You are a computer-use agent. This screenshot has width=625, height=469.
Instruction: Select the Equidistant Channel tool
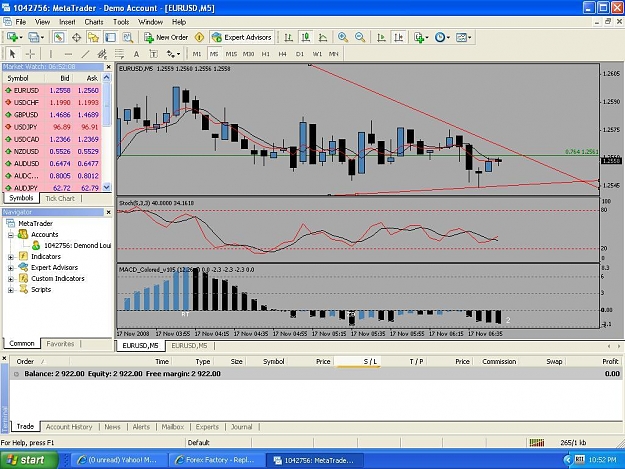[102, 54]
